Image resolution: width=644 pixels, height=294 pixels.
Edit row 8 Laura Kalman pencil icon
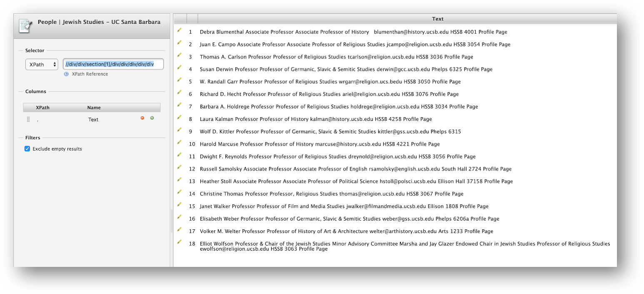[180, 118]
